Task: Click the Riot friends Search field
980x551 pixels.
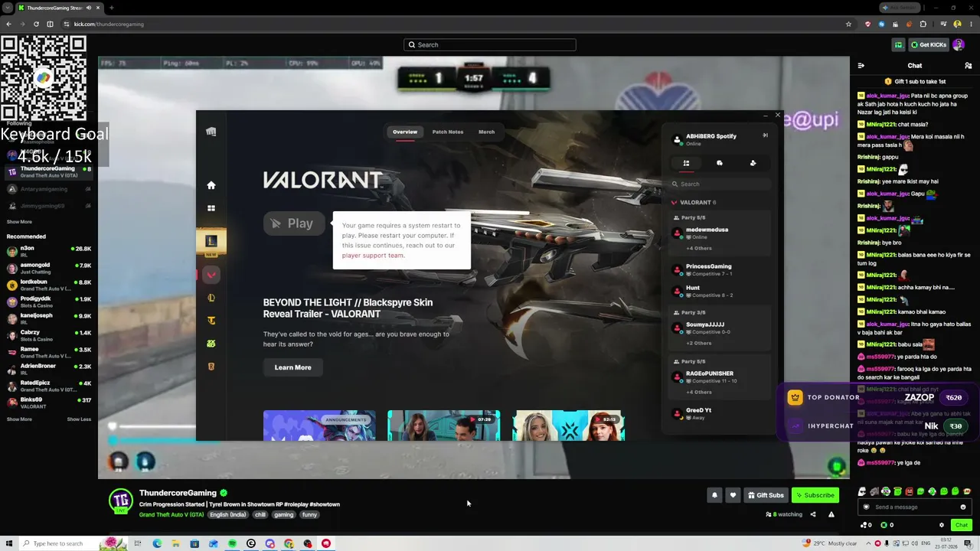Action: click(x=720, y=184)
